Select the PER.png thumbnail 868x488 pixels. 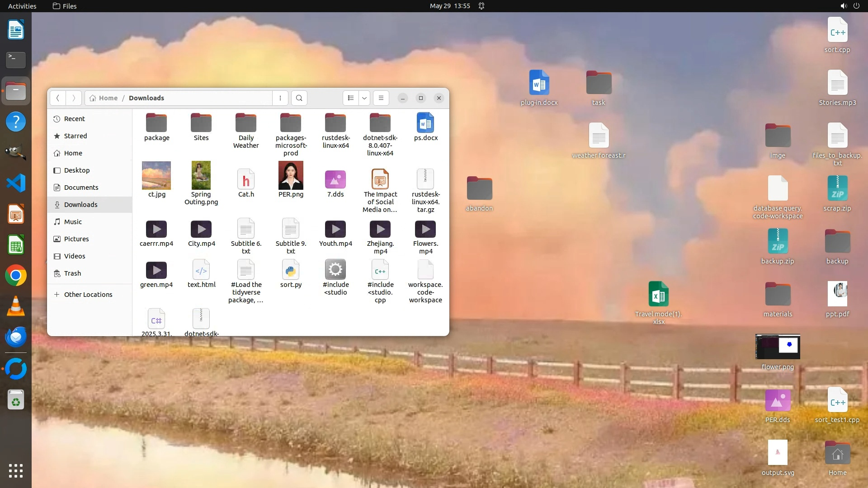click(x=291, y=176)
